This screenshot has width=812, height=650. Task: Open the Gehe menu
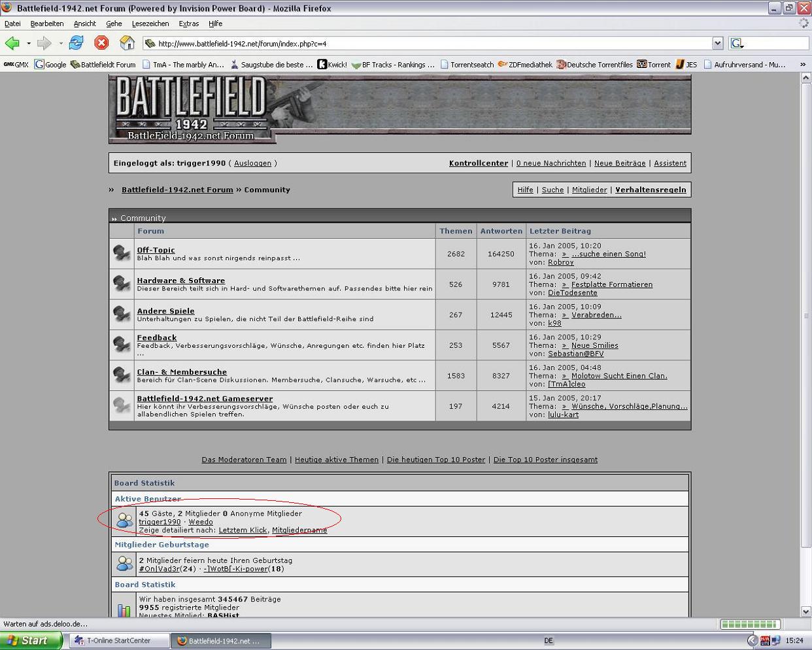point(114,24)
